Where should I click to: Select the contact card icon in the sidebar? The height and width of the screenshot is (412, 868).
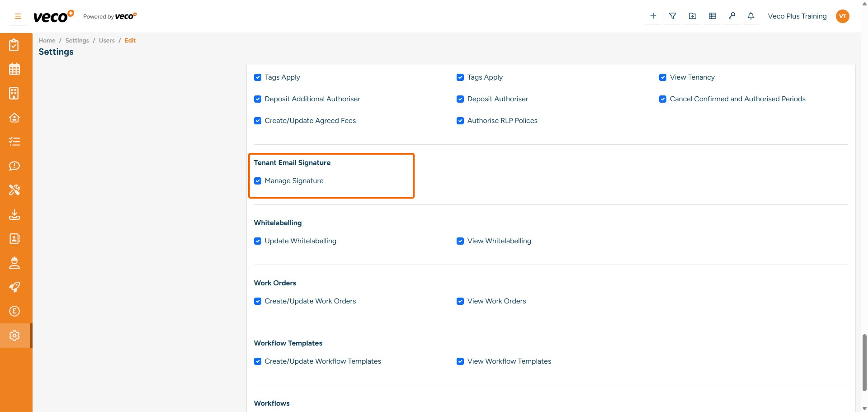14,239
